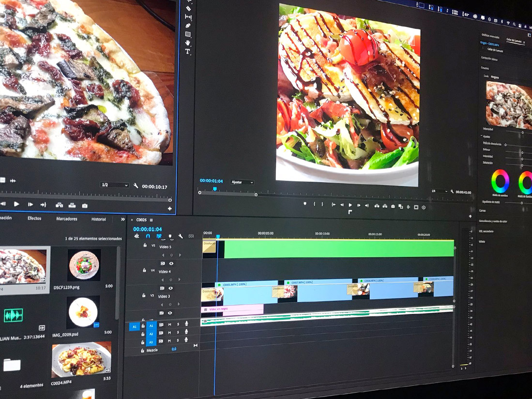Screen dimensions: 532x399
Task: Step forward one frame in program monitor
Action: pyautogui.click(x=359, y=206)
